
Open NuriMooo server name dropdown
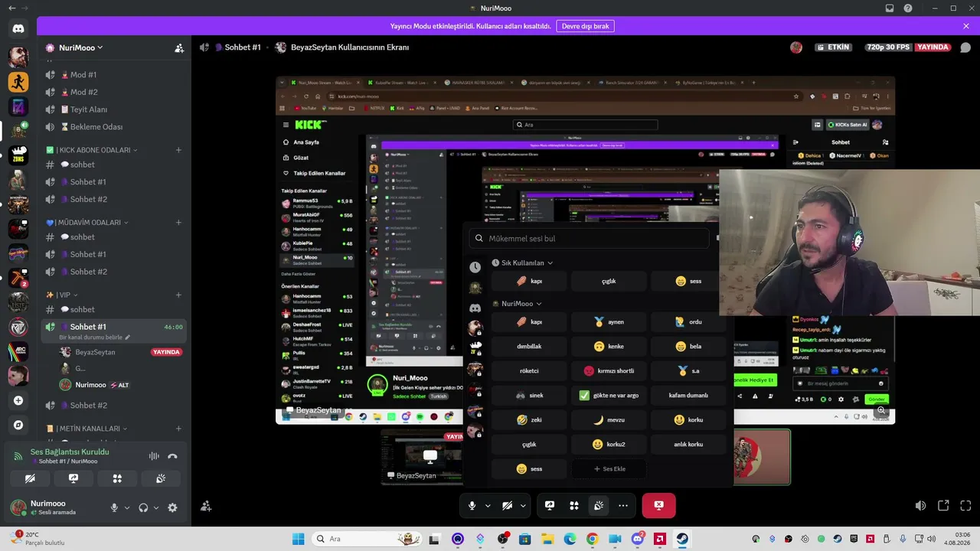coord(80,47)
